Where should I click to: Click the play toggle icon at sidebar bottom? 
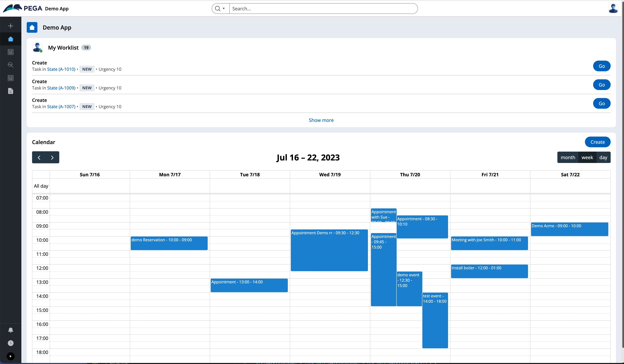(x=11, y=356)
